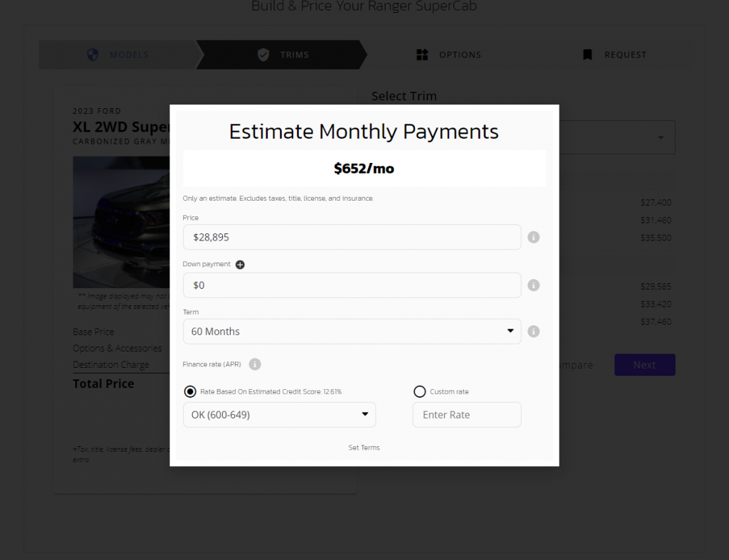
Task: Go to the TRIMS step tab
Action: pyautogui.click(x=282, y=55)
